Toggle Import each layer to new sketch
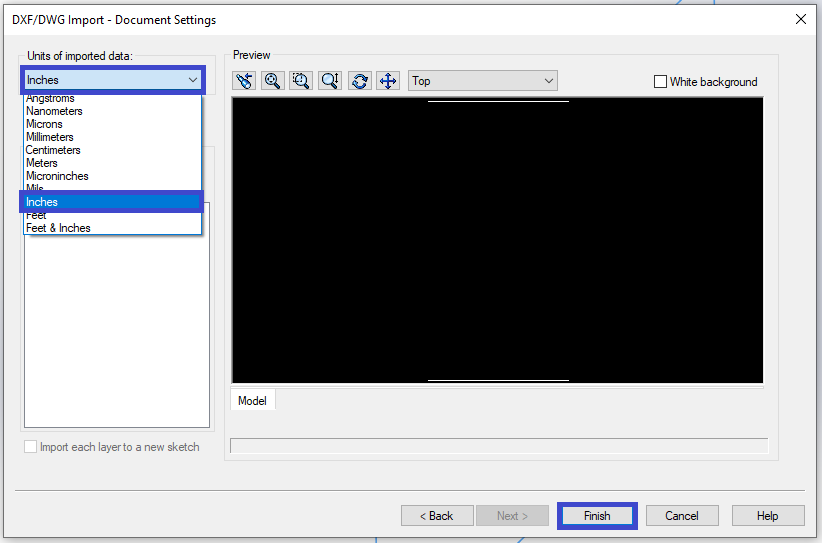822x543 pixels. 30,447
